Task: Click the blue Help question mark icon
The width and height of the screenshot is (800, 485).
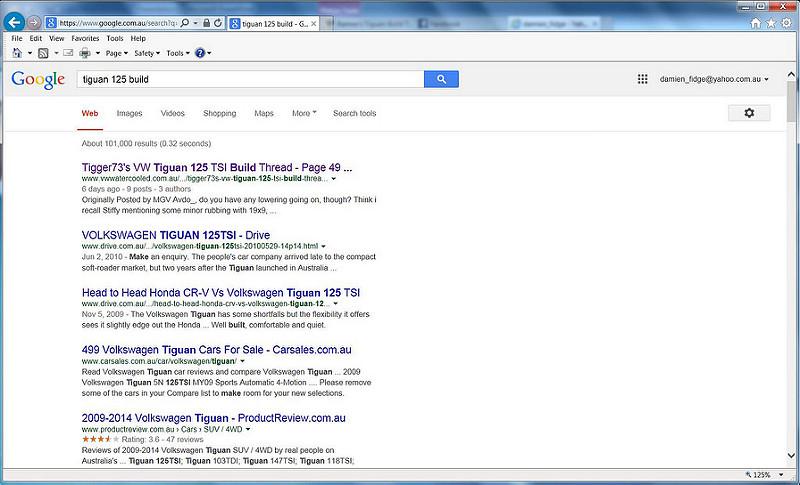Action: pos(200,53)
